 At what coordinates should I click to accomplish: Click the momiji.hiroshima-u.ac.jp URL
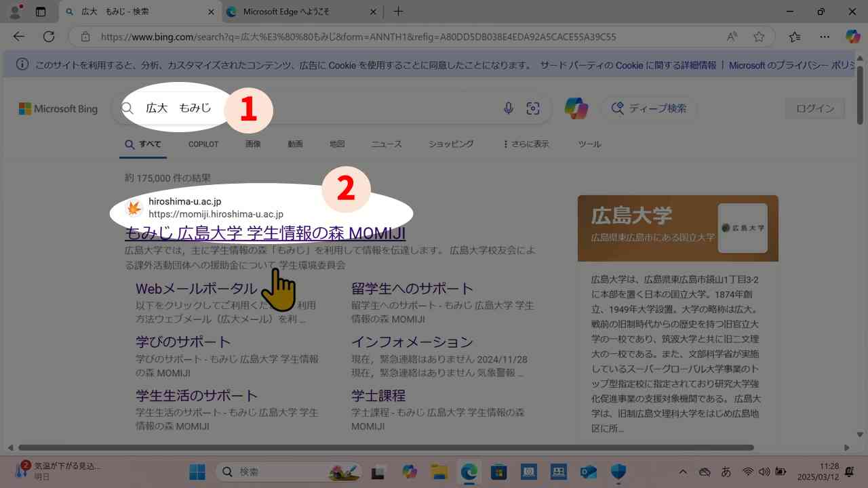point(216,214)
